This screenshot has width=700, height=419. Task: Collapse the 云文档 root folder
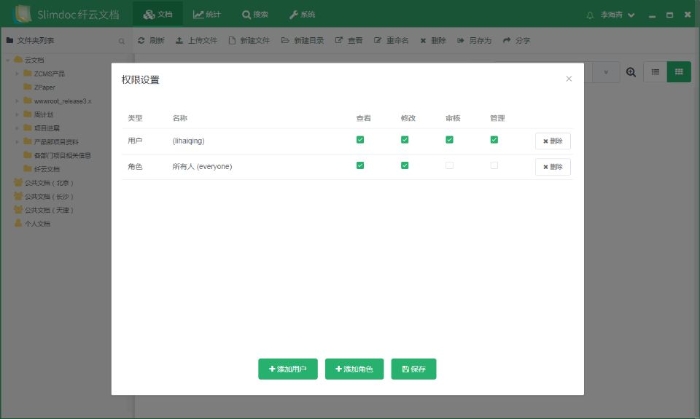tap(6, 59)
